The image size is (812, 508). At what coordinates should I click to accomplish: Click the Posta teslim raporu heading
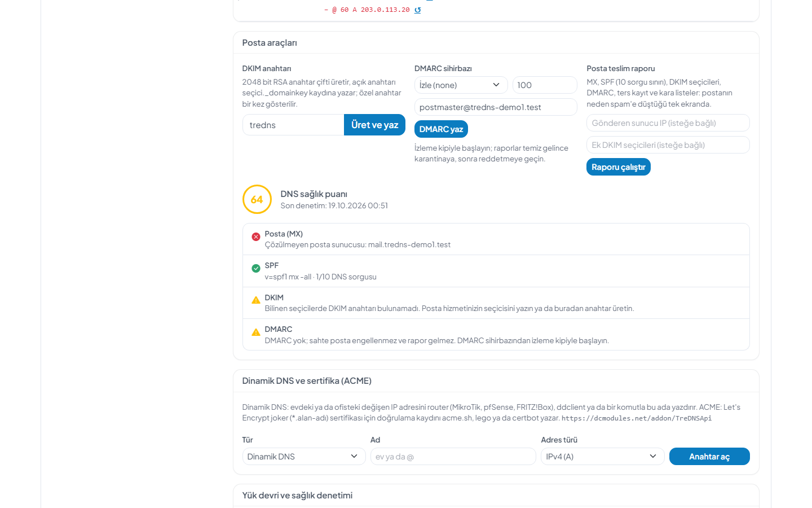click(x=620, y=68)
